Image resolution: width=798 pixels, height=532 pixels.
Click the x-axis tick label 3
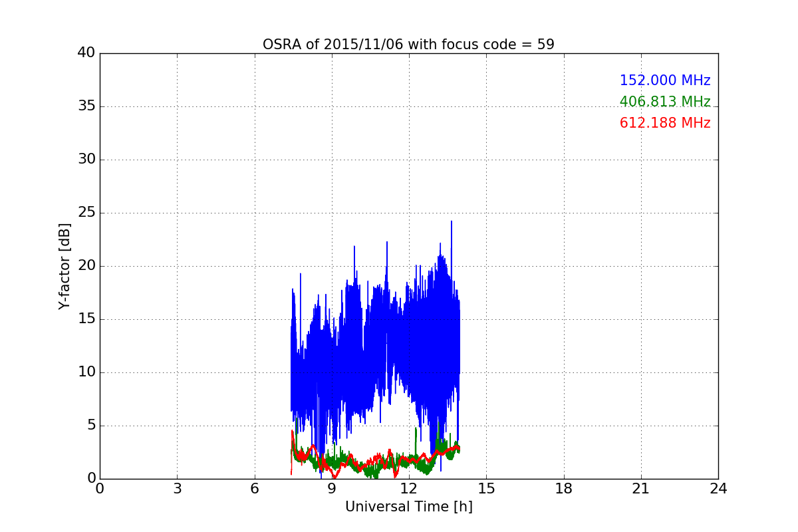pos(177,489)
